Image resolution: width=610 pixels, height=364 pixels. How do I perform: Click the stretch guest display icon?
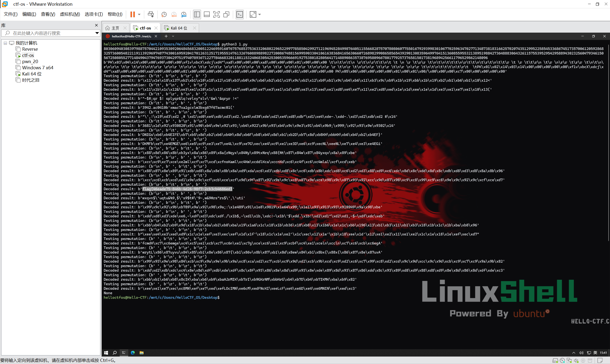[253, 14]
